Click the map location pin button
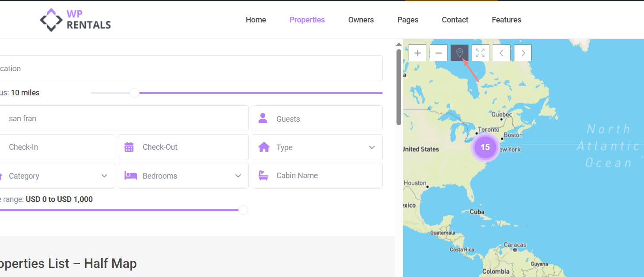 click(460, 53)
